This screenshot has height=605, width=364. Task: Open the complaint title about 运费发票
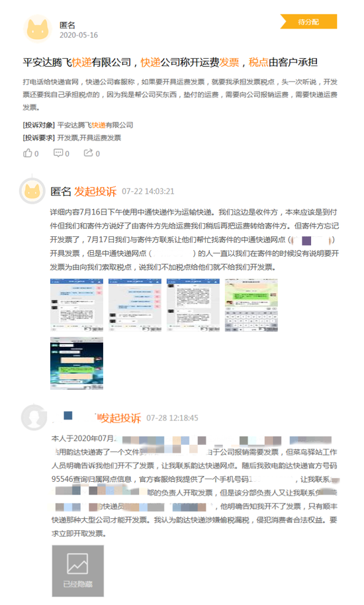(171, 62)
